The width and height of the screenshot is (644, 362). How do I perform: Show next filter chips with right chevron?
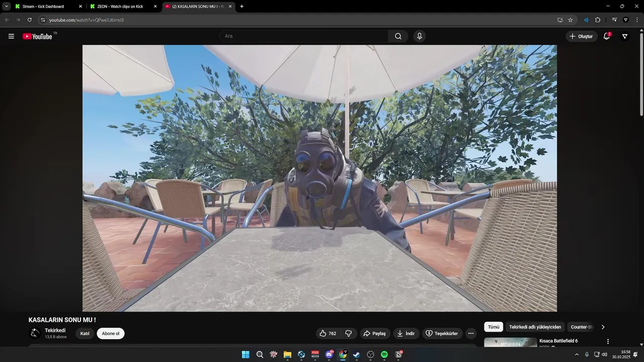pos(603,327)
